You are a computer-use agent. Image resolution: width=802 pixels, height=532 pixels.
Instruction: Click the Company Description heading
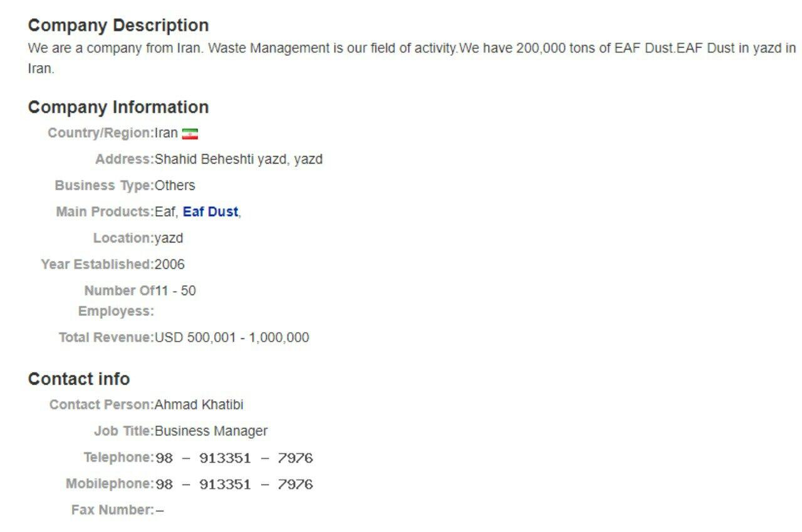coord(118,26)
